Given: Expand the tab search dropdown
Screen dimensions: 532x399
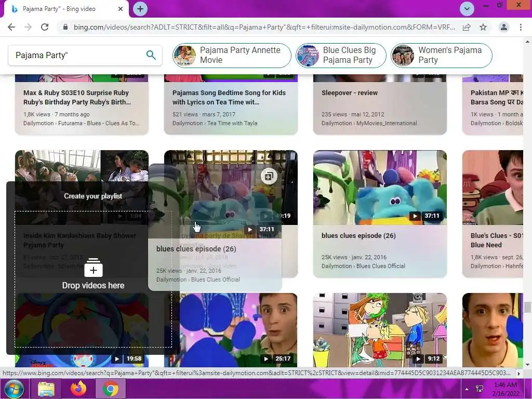Looking at the screenshot, I should (x=467, y=9).
